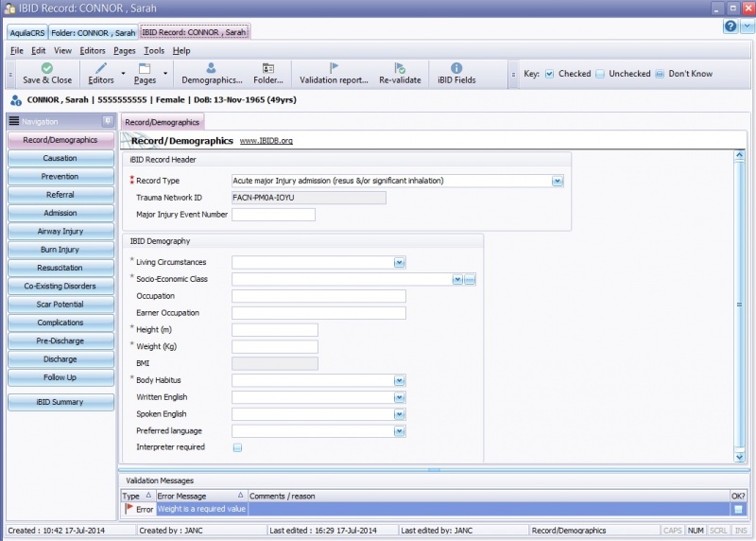The width and height of the screenshot is (756, 541).
Task: Click the Demographics person icon
Action: 211,69
